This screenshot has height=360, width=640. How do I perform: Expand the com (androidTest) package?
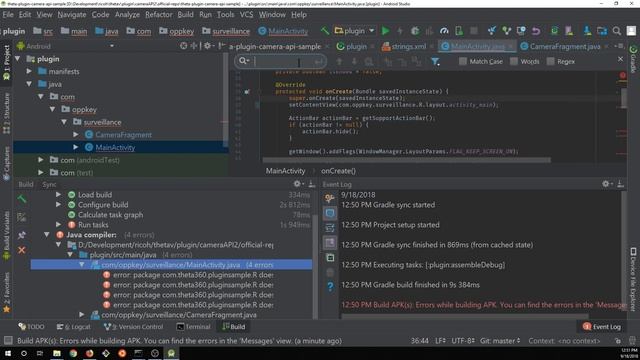40,160
